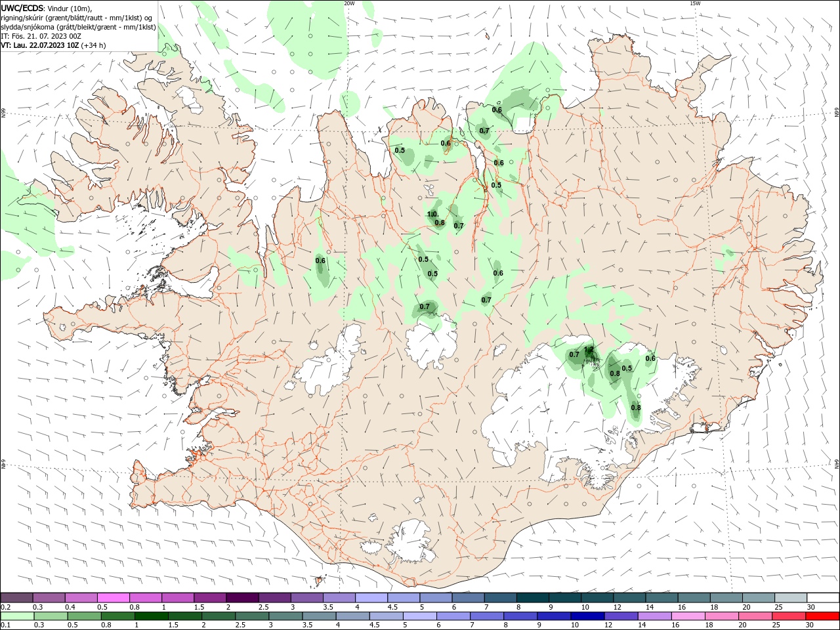Select the light green 0.3–0.5 rain swatch
Viewport: 840px width, 630px height.
tap(51, 616)
